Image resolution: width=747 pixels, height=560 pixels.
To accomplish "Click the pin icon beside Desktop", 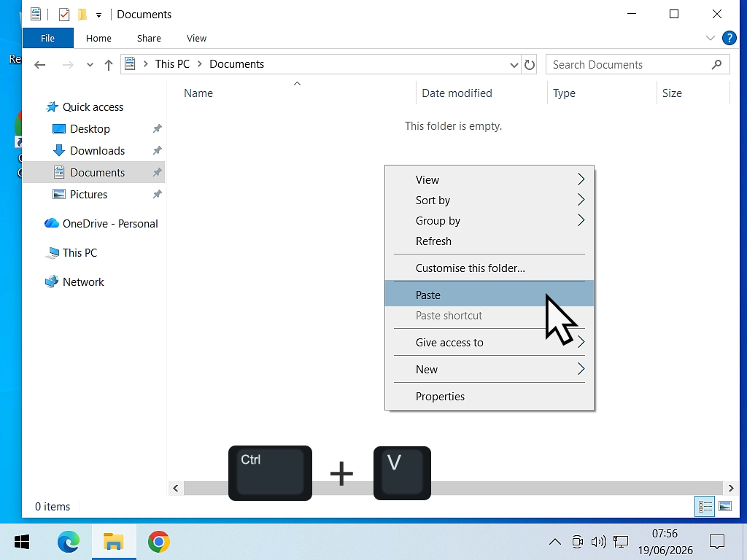I will pos(157,128).
